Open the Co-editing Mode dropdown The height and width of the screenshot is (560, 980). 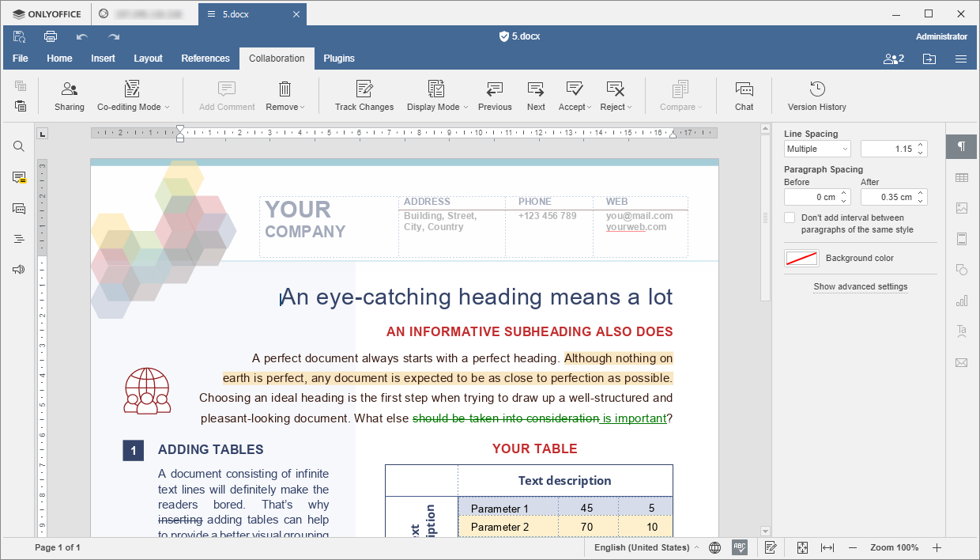pyautogui.click(x=133, y=107)
